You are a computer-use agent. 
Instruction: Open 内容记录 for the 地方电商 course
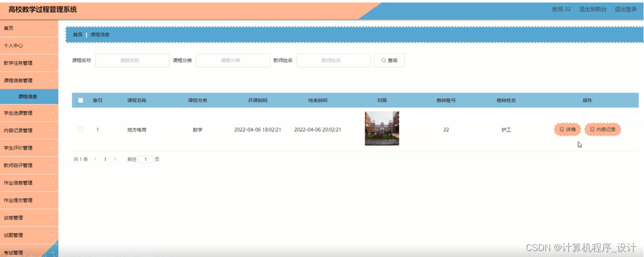coord(603,130)
